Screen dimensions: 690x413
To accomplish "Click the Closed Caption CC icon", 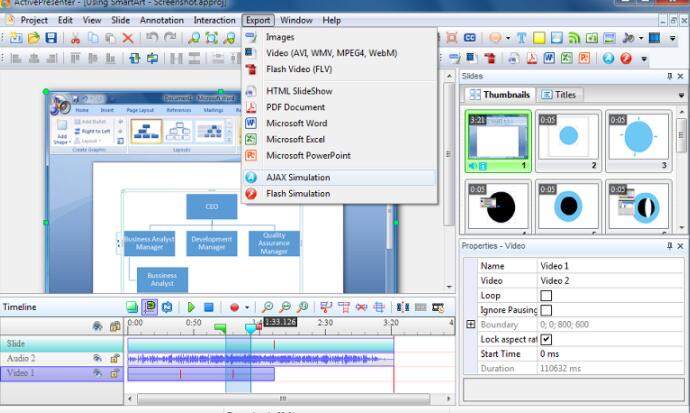I will pyautogui.click(x=470, y=38).
